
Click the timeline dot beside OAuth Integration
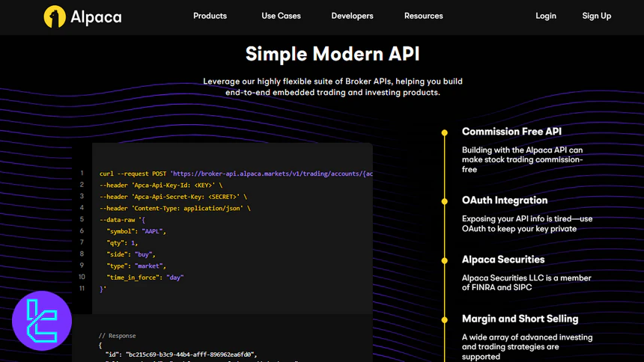(x=444, y=201)
